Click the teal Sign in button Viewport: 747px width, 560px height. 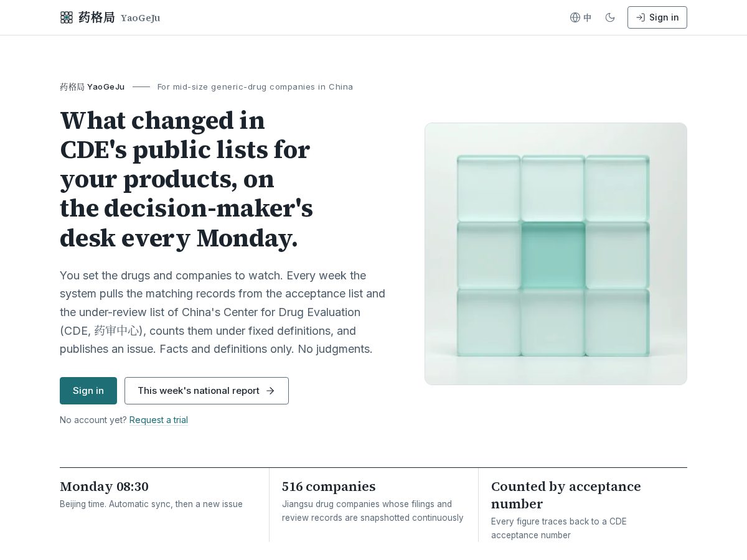tap(88, 391)
